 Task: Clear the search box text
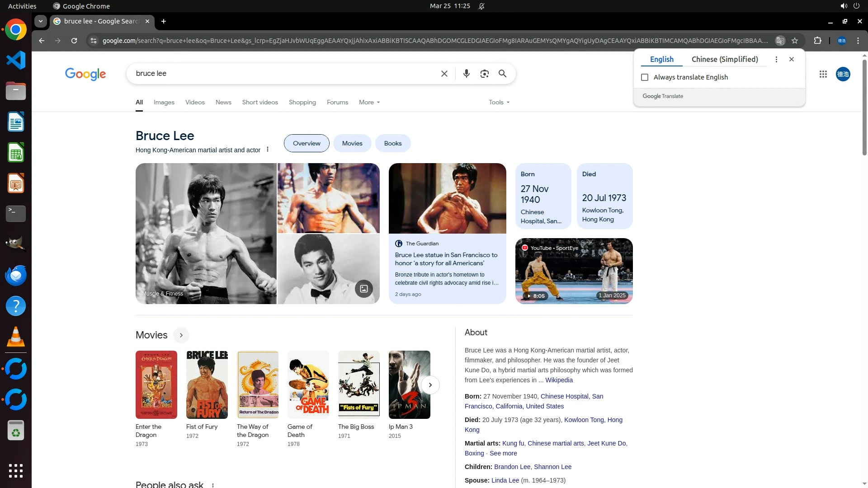pos(444,74)
